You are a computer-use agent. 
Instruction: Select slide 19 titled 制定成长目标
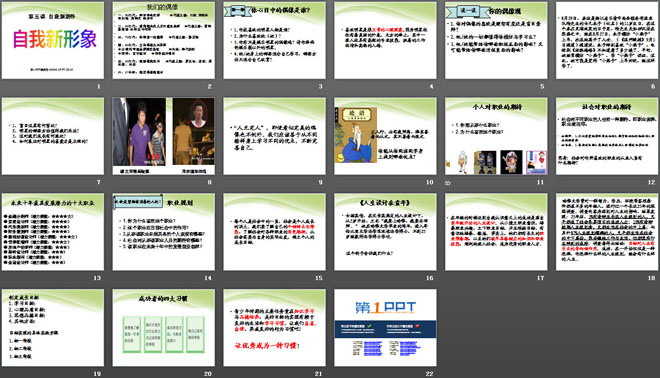(53, 327)
